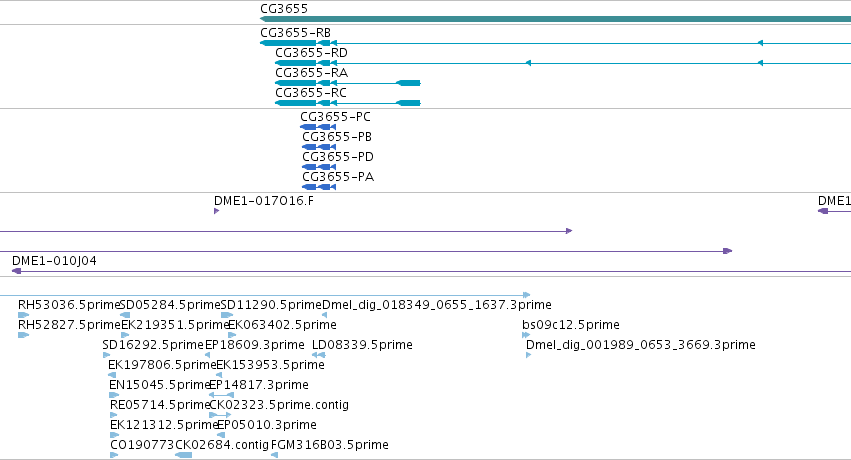Open the DME1-010J04 clone label
Screen dimensions: 851x460
point(54,261)
